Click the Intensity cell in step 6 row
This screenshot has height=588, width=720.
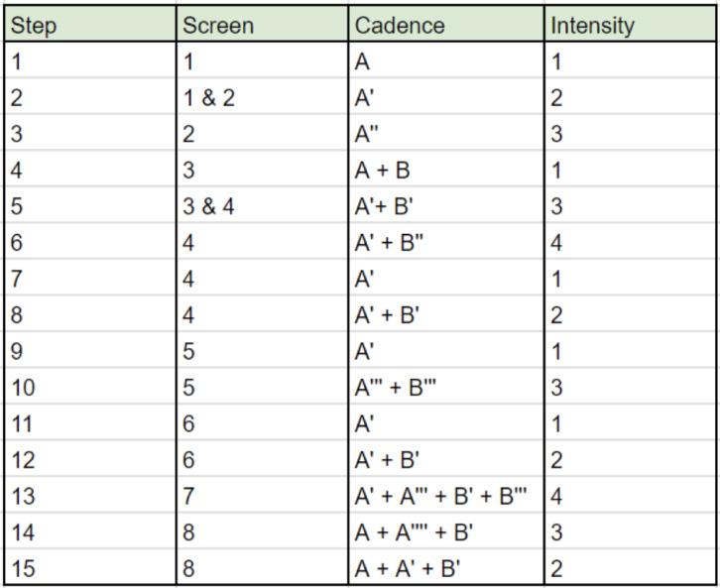click(x=630, y=243)
